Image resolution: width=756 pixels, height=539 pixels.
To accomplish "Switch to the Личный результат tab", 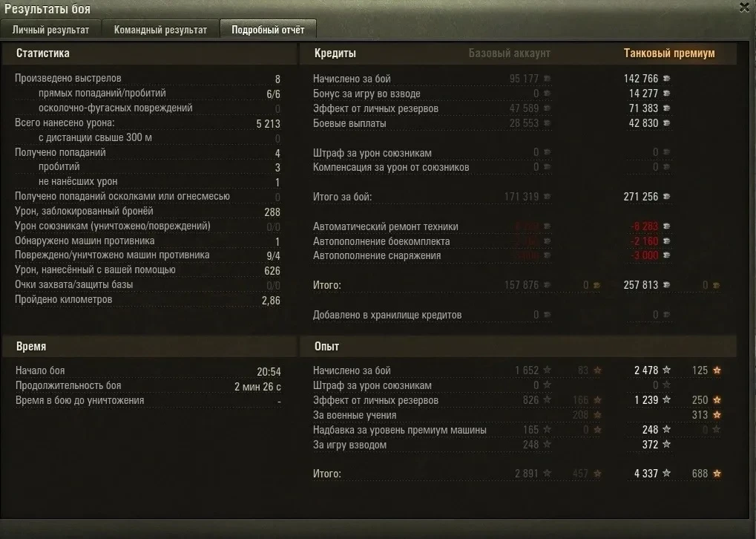I will click(50, 30).
